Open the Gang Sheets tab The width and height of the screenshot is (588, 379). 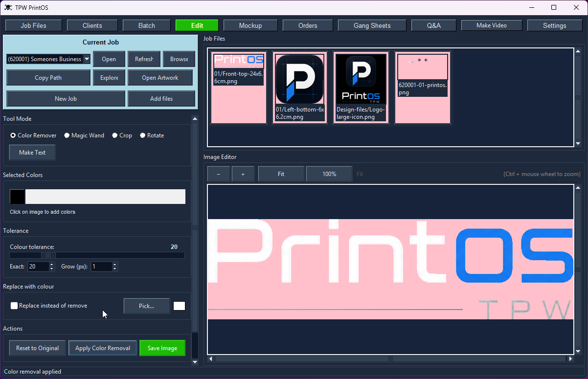tap(372, 25)
